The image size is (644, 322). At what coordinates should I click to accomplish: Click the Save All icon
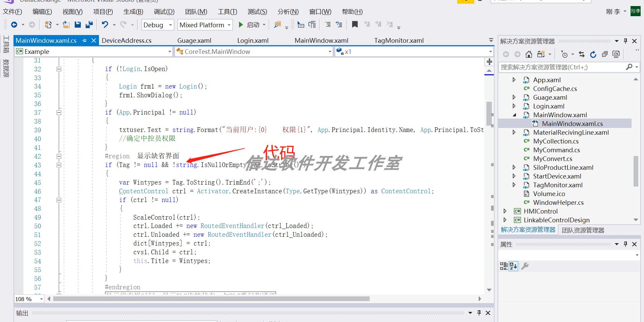[x=89, y=25]
